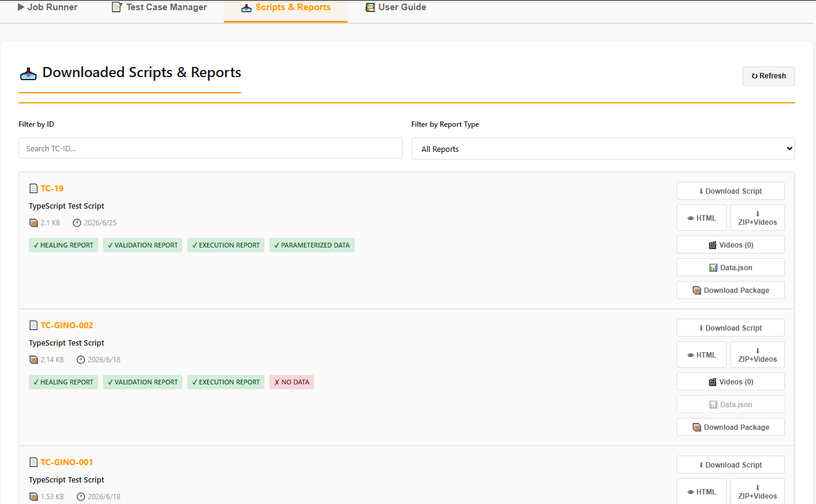Click clock icon beside 2026/6/25

pos(77,223)
